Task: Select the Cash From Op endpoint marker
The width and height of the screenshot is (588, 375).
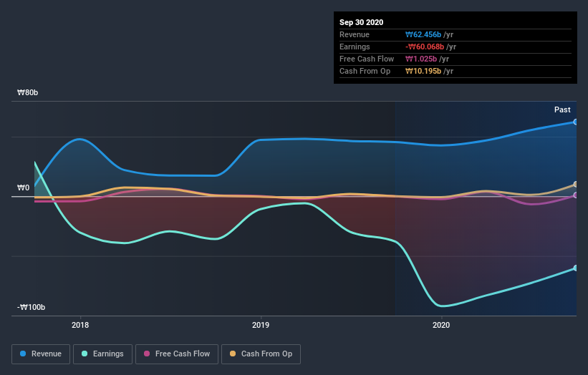Action: pos(576,185)
